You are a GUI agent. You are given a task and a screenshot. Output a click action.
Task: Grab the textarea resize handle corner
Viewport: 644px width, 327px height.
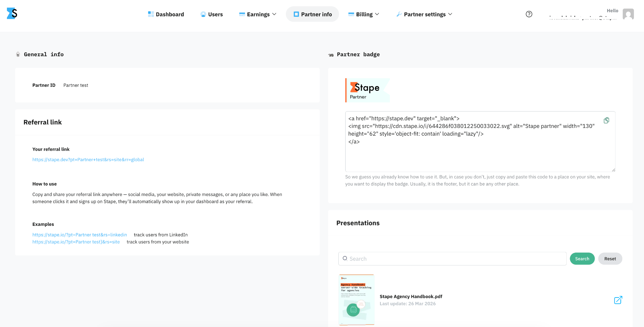coord(613,170)
